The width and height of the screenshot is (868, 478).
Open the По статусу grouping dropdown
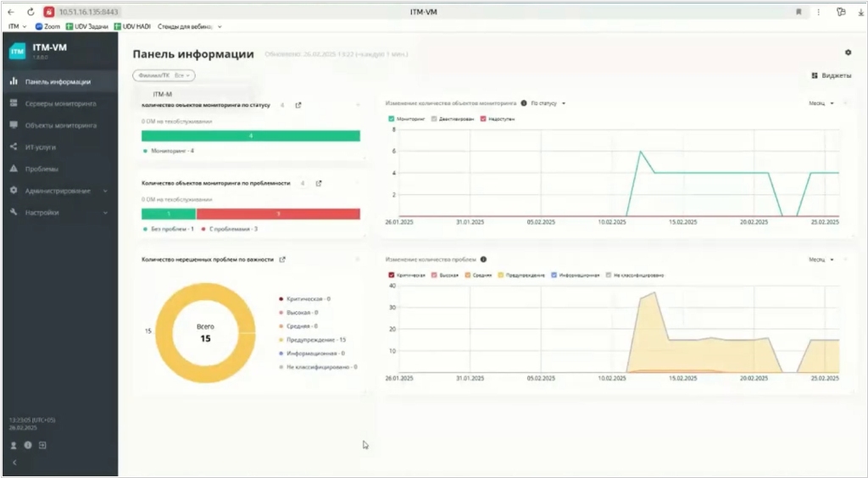tap(548, 103)
